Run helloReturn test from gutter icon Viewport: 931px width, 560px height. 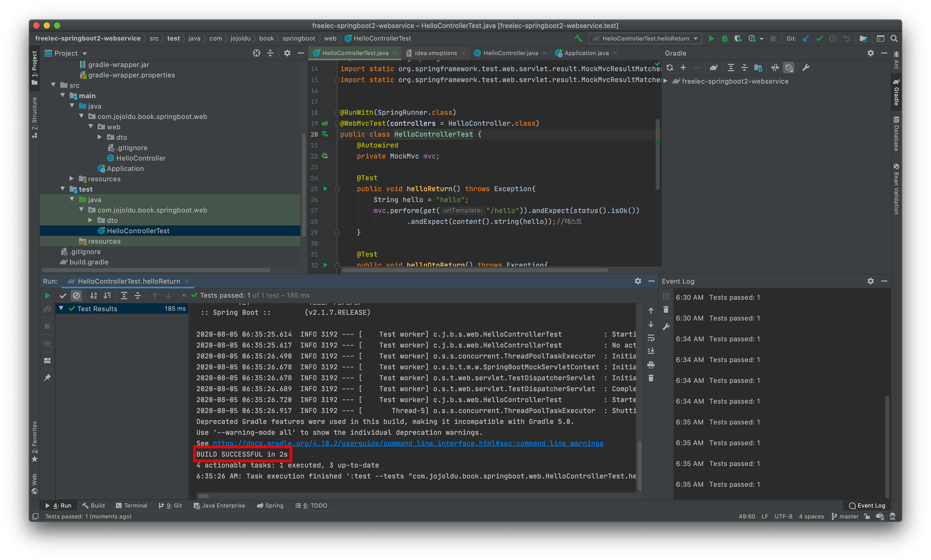[x=325, y=189]
